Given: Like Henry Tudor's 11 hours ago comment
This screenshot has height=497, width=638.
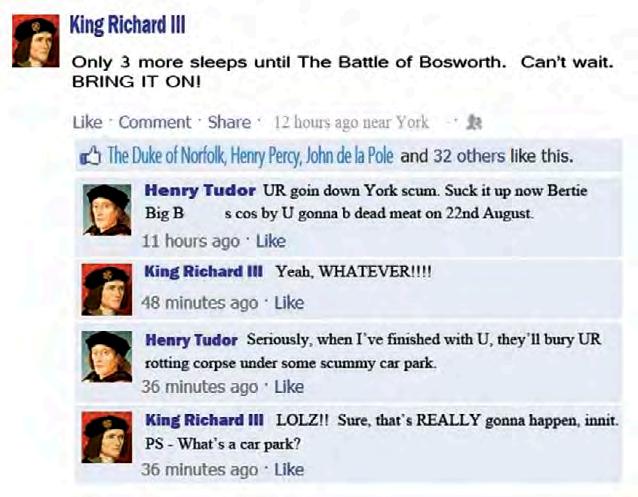Looking at the screenshot, I should (x=271, y=241).
